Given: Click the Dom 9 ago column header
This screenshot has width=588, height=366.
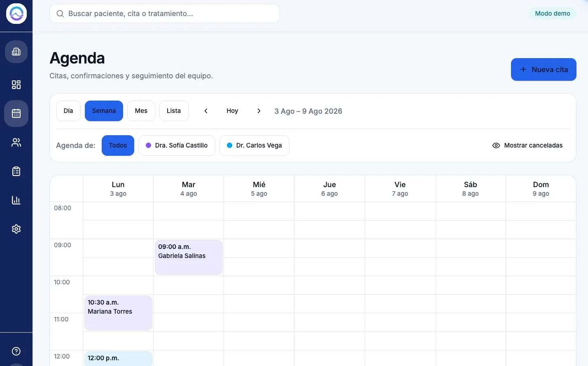Looking at the screenshot, I should pyautogui.click(x=541, y=189).
